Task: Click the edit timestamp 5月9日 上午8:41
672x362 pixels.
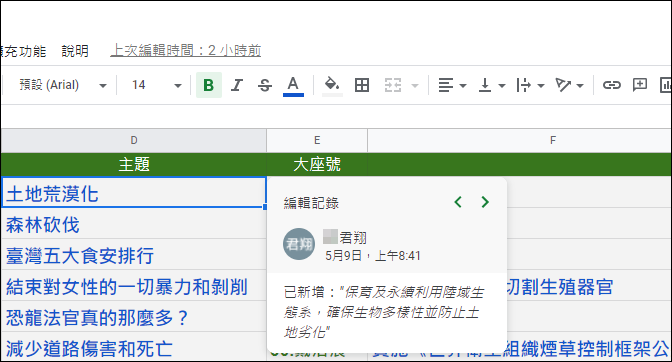Action: pos(373,256)
